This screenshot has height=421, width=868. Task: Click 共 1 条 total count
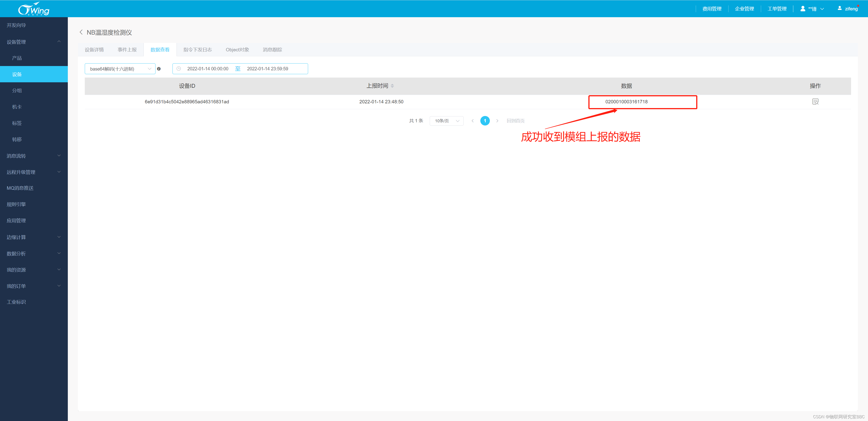(416, 121)
